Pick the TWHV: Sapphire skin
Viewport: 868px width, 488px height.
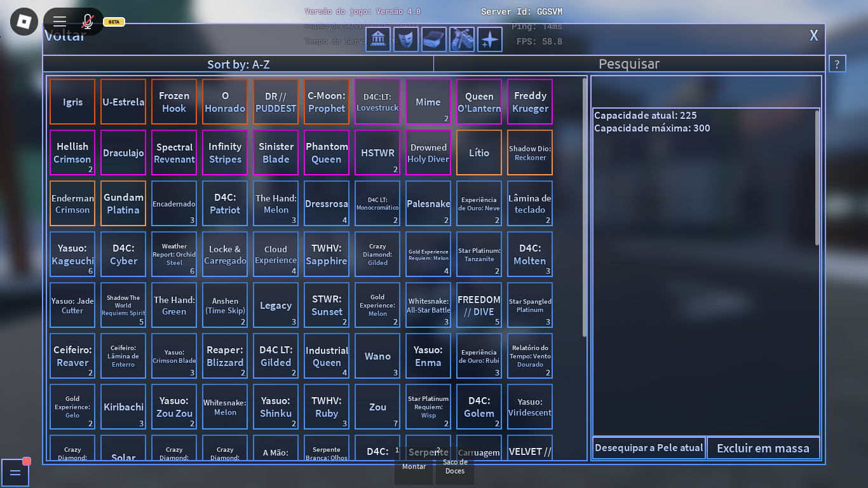(x=327, y=254)
